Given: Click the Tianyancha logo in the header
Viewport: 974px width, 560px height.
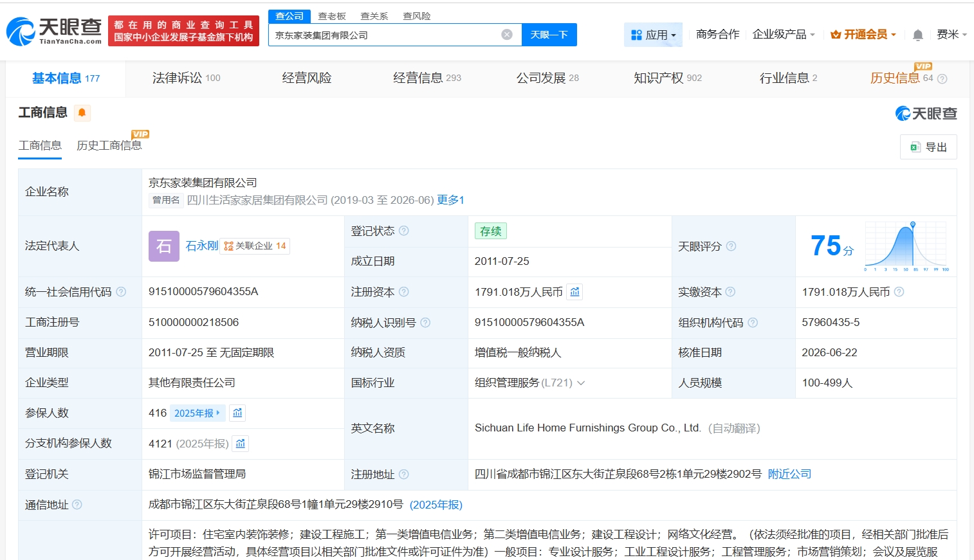Looking at the screenshot, I should 54,31.
